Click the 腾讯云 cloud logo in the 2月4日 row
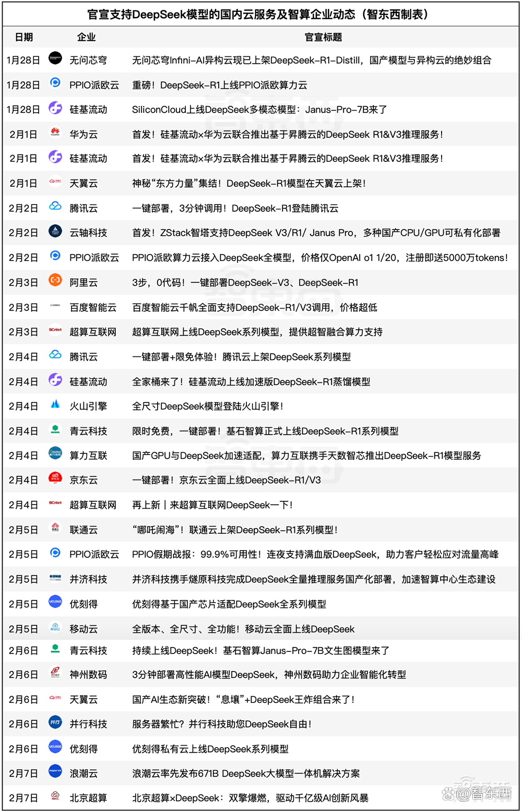Screen dimensions: 522x812 (55, 355)
